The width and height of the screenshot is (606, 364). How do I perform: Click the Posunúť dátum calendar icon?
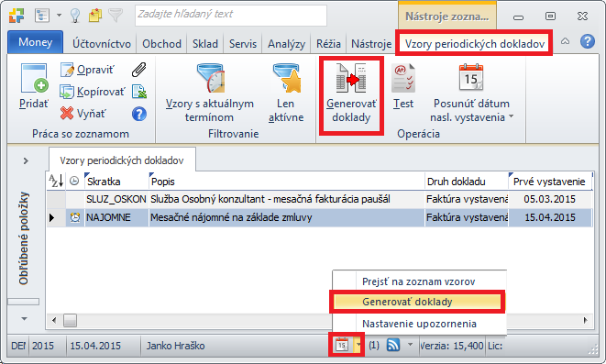(x=470, y=77)
